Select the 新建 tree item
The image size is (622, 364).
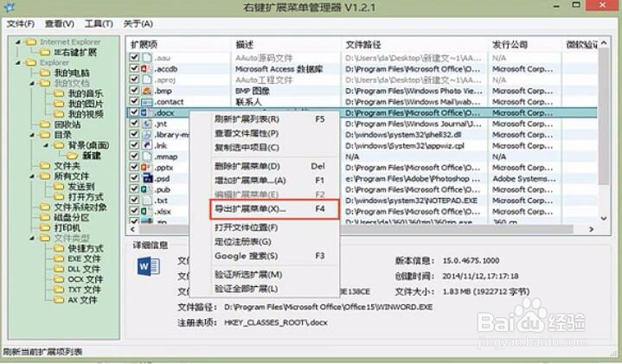coord(91,156)
